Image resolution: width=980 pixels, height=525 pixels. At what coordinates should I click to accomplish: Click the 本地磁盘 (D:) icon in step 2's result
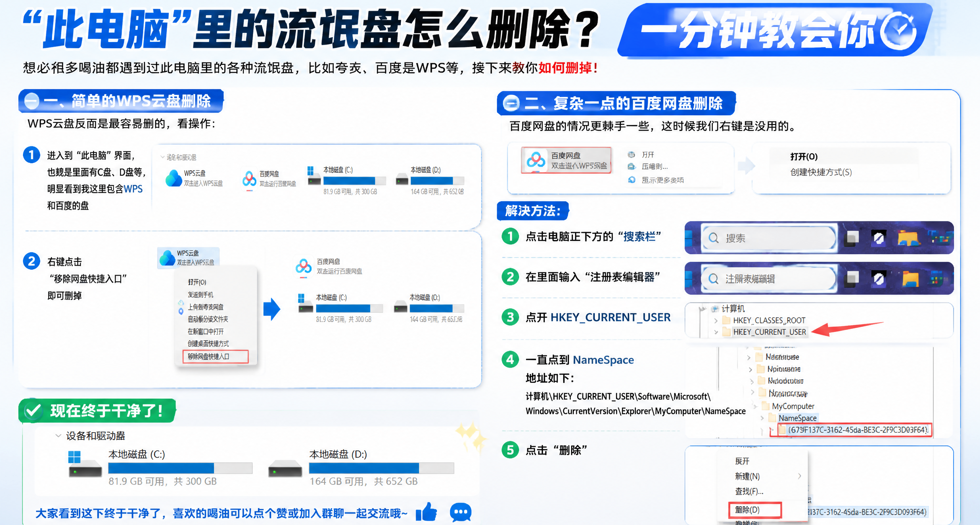pyautogui.click(x=400, y=306)
